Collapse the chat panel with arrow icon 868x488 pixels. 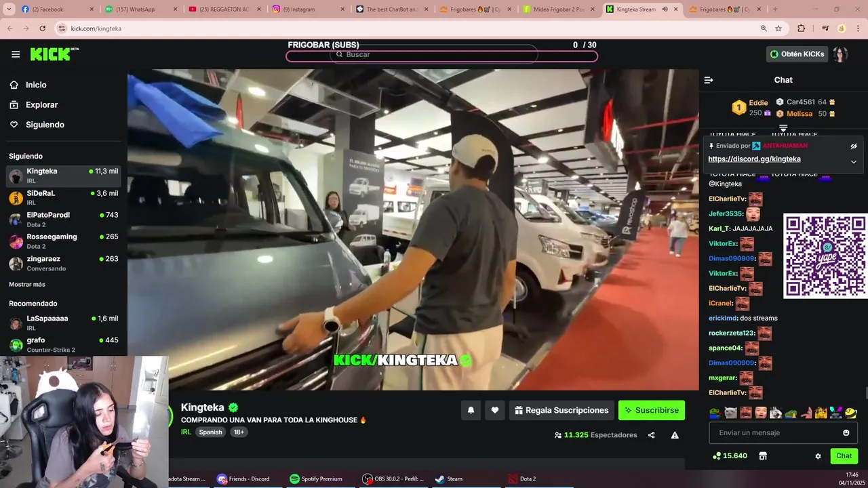tap(709, 80)
